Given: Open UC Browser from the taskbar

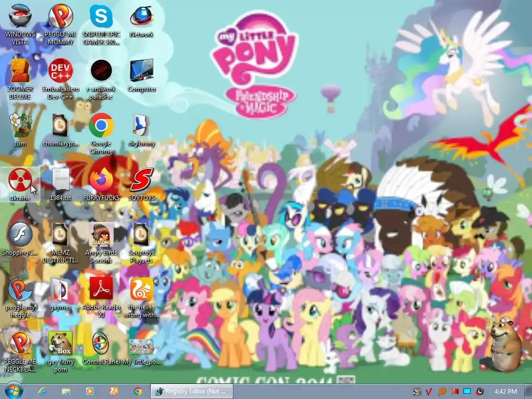Looking at the screenshot, I should coord(114,391).
